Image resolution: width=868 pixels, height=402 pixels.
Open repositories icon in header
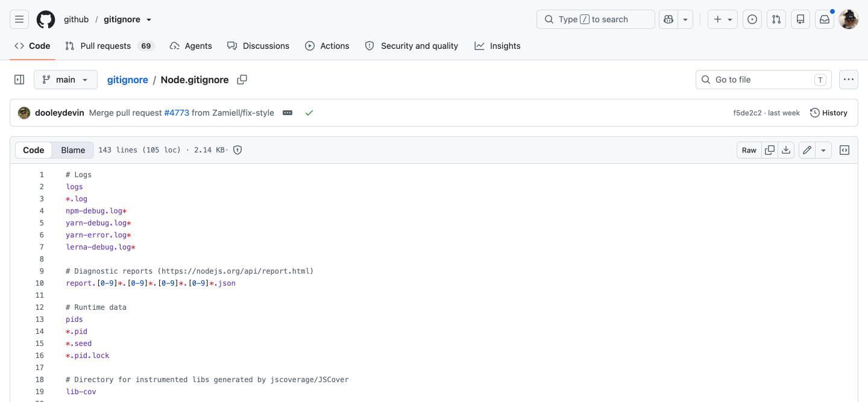(x=800, y=19)
